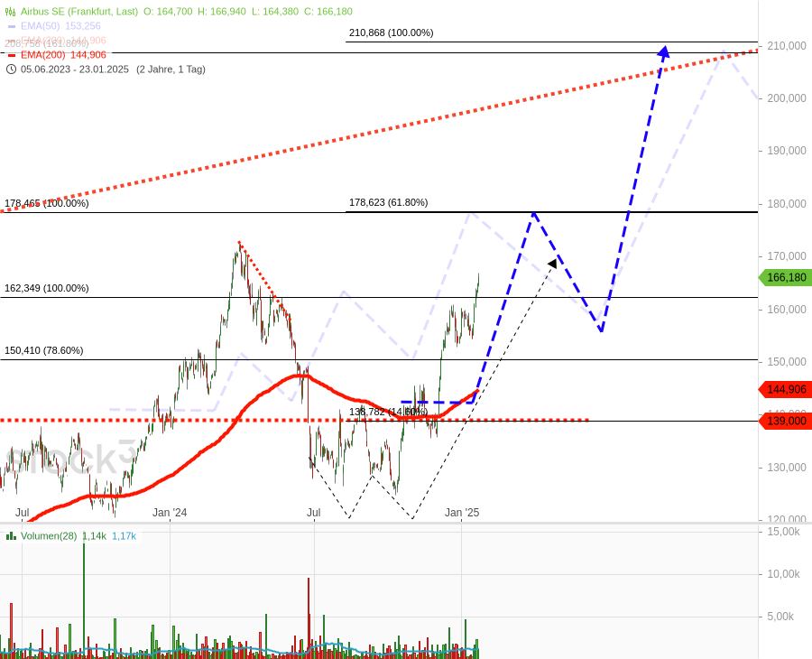Click the green 166,180 current price tag

(x=785, y=278)
